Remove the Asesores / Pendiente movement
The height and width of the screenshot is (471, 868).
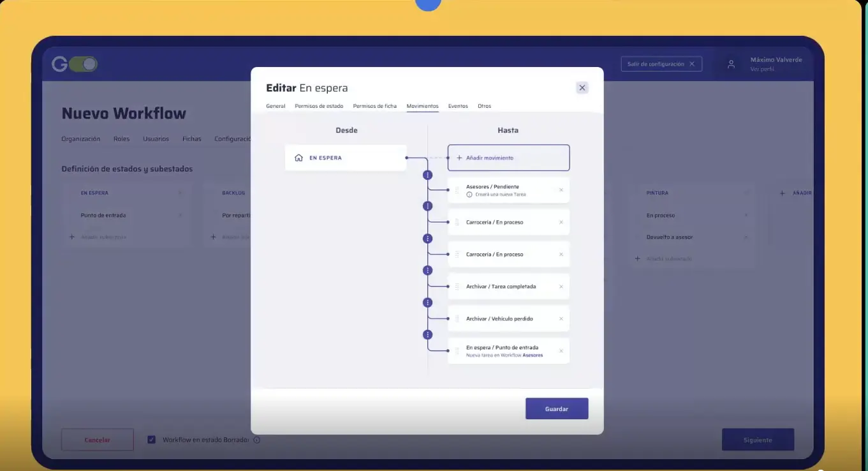pyautogui.click(x=561, y=190)
